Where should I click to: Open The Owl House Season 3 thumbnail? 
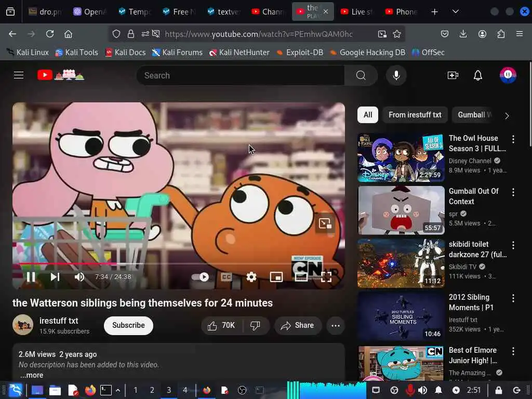(x=401, y=157)
